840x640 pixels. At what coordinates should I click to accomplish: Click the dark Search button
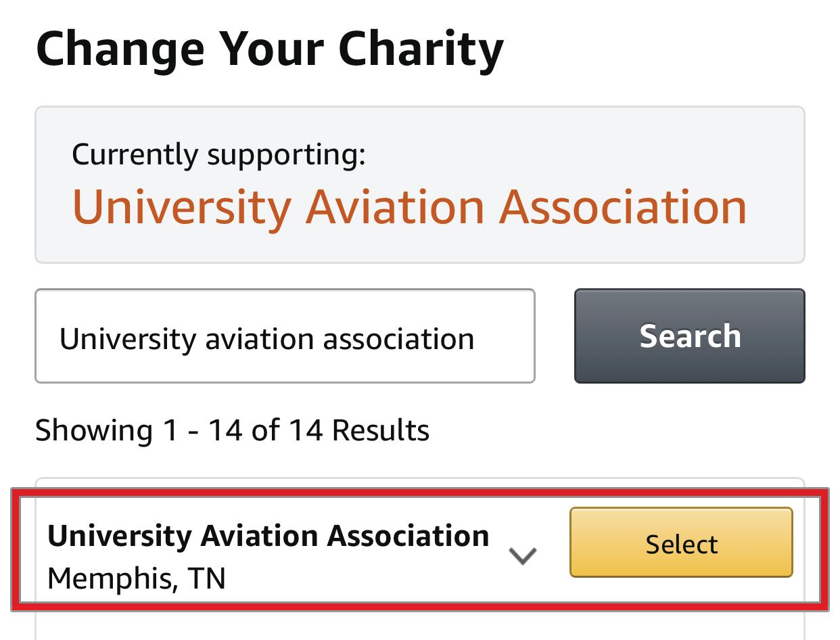[x=689, y=336]
